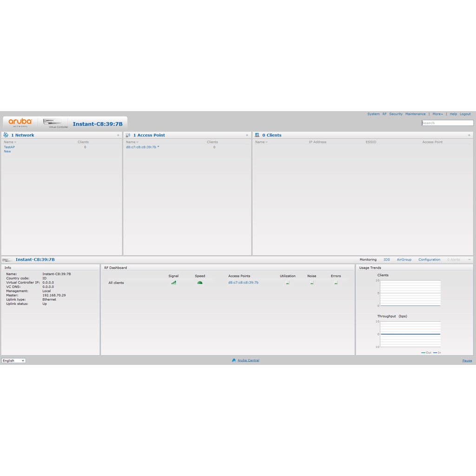Image resolution: width=476 pixels, height=476 pixels.
Task: Click the 1 Access Point panel title
Action: point(149,135)
